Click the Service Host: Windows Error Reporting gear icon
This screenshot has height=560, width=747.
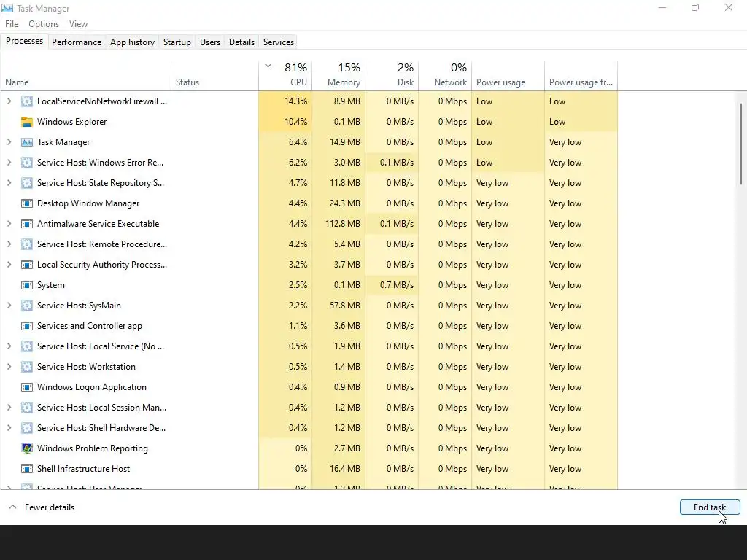click(27, 163)
